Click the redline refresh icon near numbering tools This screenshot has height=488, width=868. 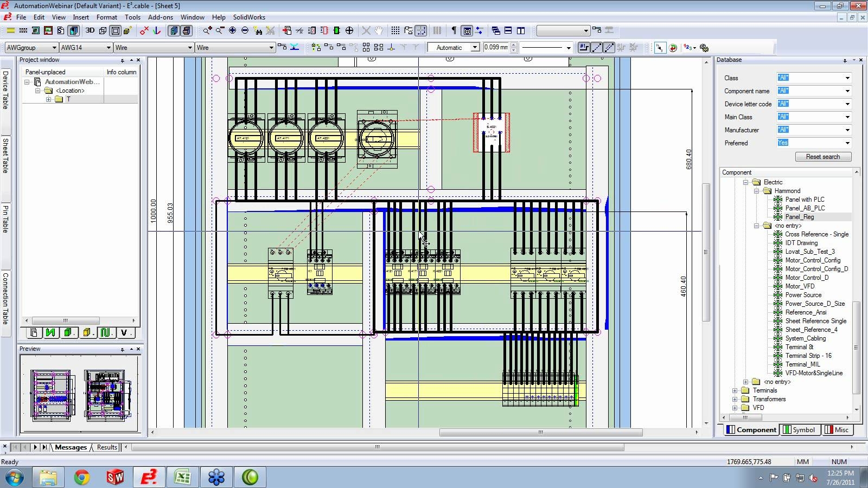tap(673, 47)
